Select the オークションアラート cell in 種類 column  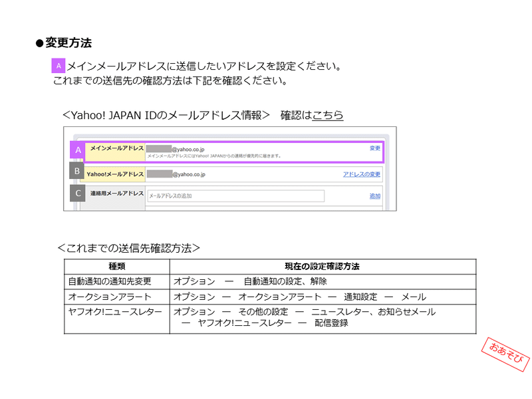click(117, 297)
